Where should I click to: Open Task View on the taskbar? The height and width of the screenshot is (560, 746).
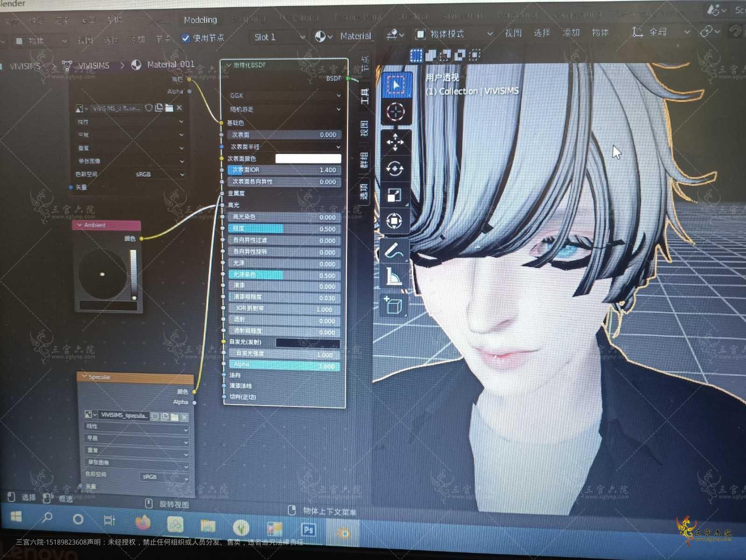[x=109, y=520]
